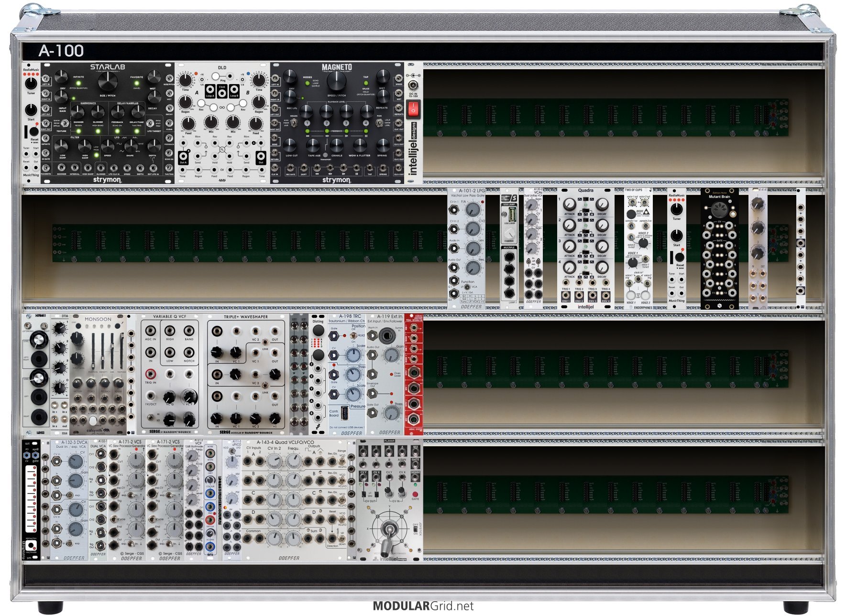Viewport: 847px width, 616px height.
Task: Flip the Planar JOYSTICK OFF/ON switch
Action: [415, 530]
